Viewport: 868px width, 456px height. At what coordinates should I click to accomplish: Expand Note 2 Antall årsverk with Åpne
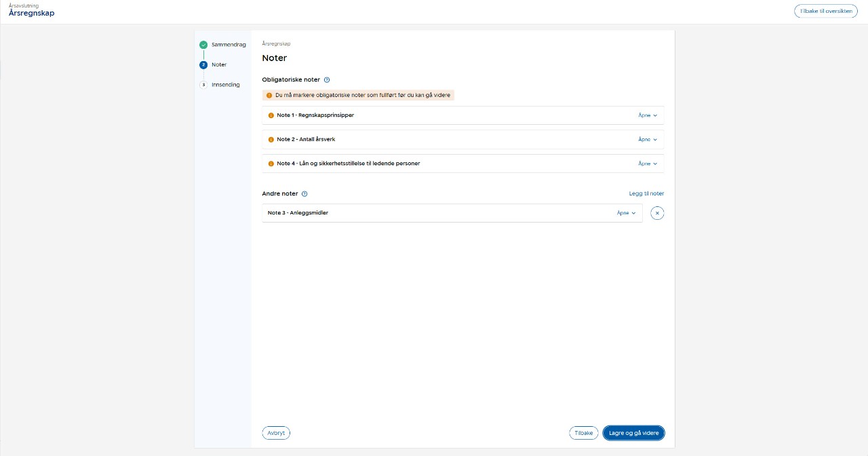(x=648, y=140)
